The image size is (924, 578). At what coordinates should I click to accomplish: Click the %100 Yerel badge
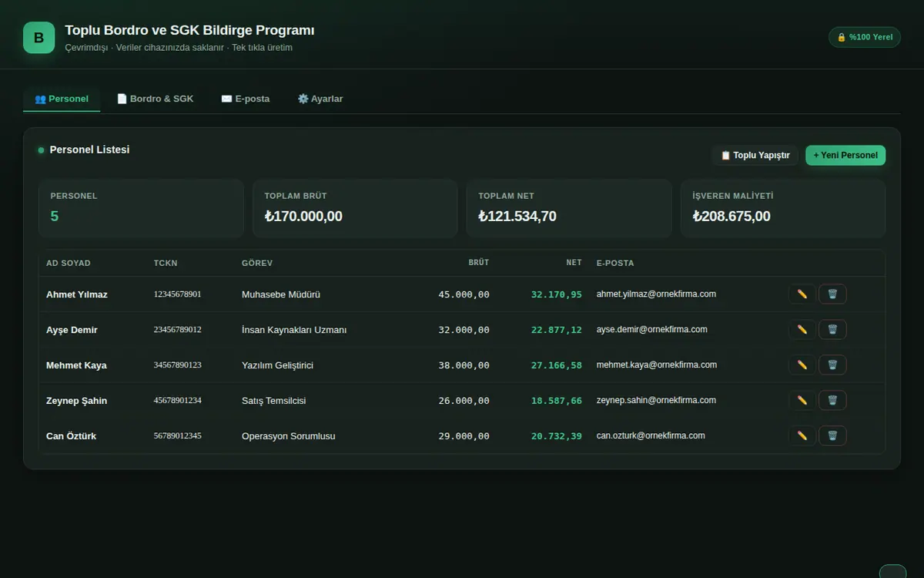(x=865, y=37)
